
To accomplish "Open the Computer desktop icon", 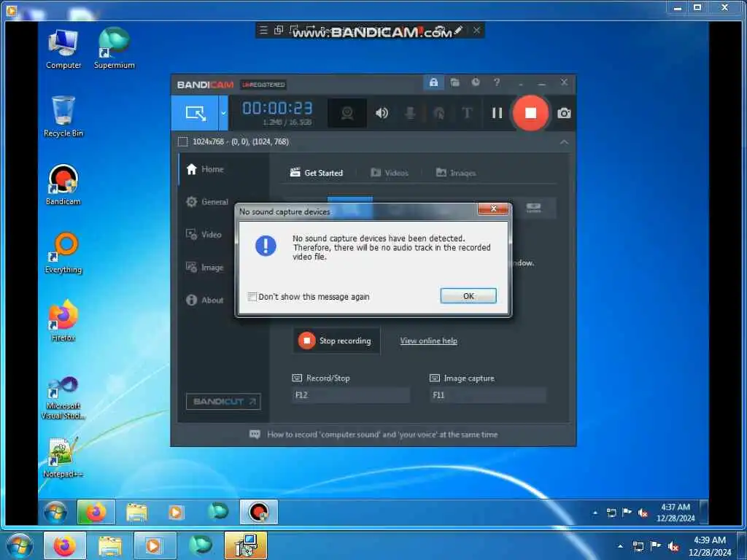I will pos(63,49).
